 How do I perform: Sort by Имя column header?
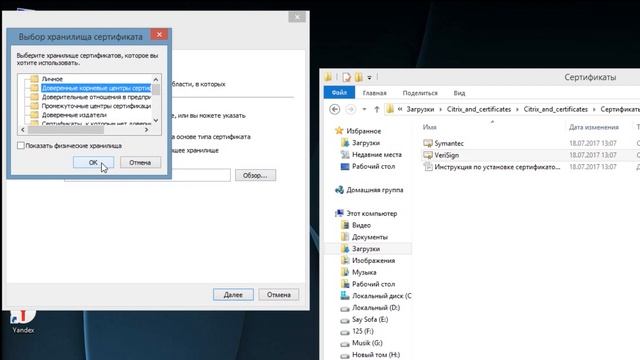429,127
